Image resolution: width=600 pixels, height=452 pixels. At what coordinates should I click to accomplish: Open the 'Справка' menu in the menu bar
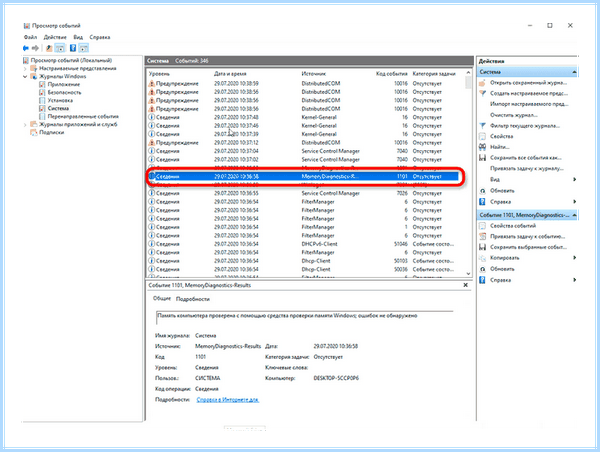coord(100,37)
